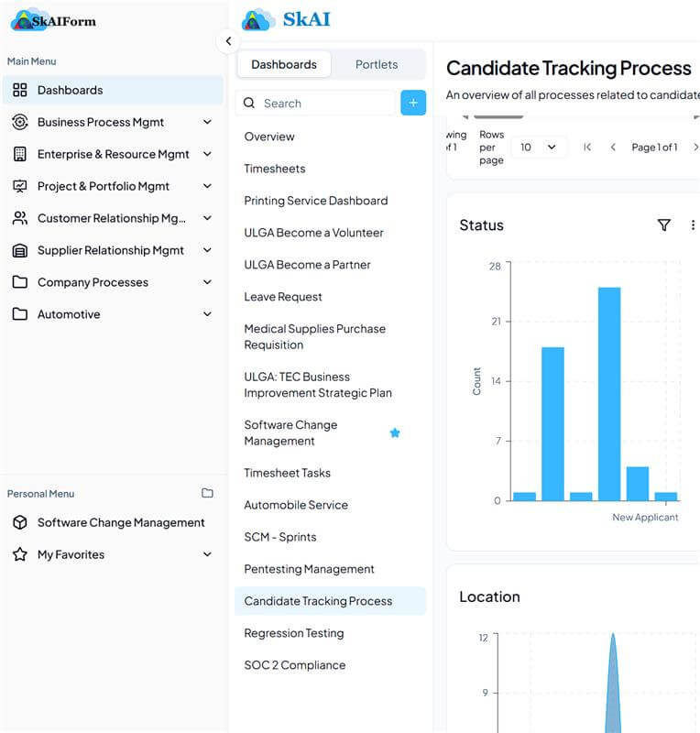Click in the dashboard Search field
The height and width of the screenshot is (733, 700).
(x=316, y=103)
